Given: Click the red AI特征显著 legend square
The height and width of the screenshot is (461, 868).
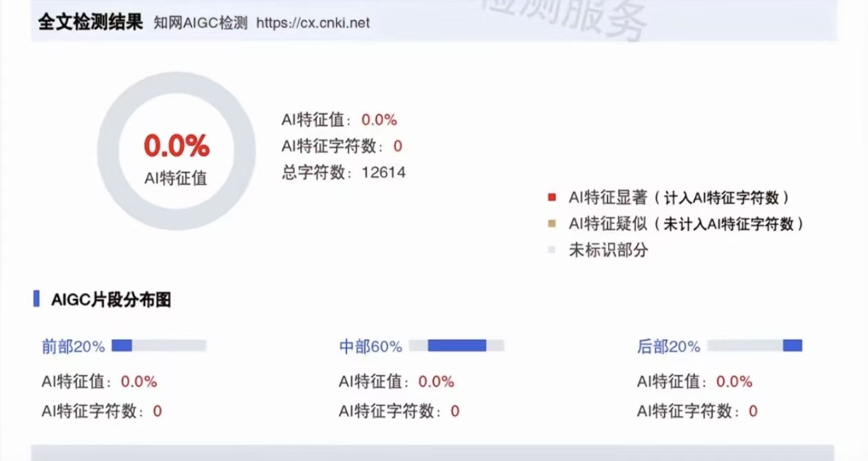Looking at the screenshot, I should coord(551,198).
